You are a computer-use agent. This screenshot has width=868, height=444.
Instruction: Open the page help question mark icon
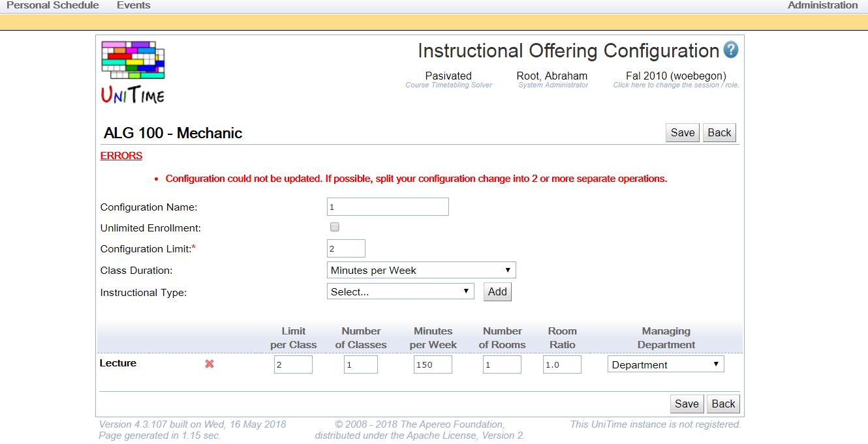coord(732,50)
